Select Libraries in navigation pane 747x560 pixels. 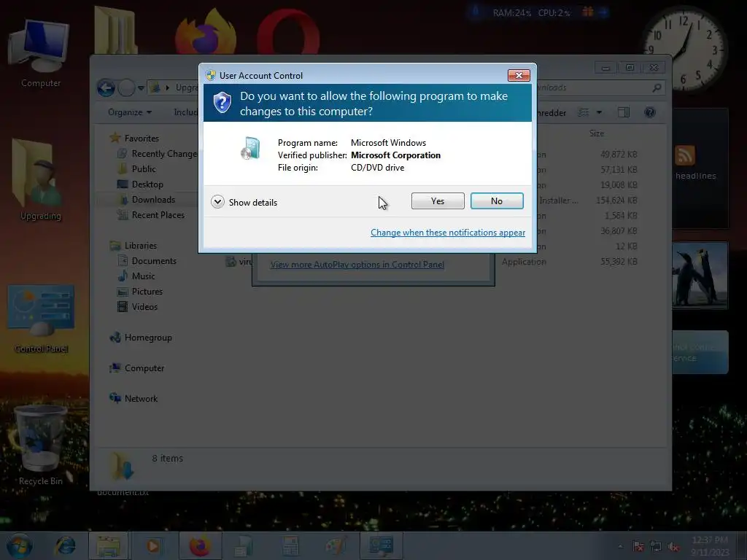point(141,246)
